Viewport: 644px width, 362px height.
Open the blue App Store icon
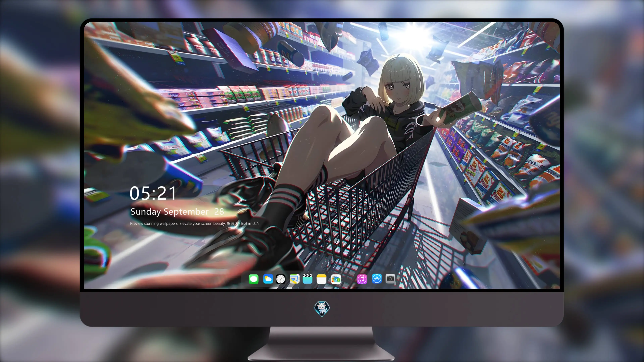pyautogui.click(x=377, y=279)
